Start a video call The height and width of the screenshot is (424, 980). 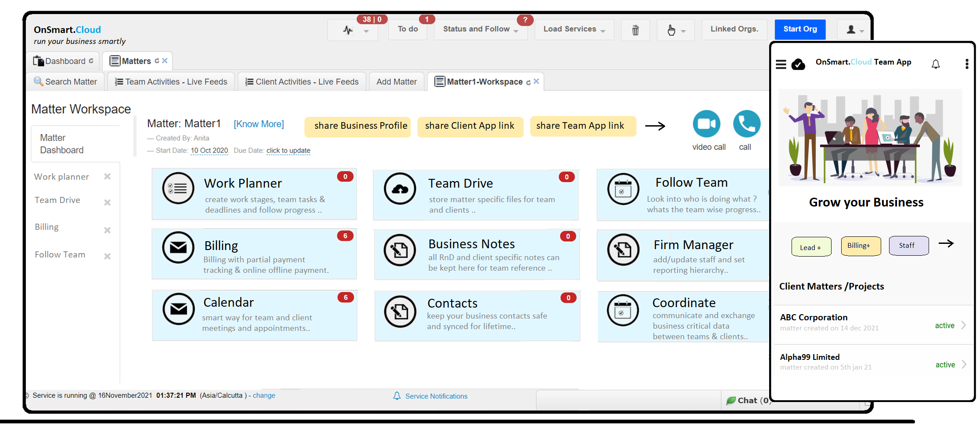pos(706,124)
